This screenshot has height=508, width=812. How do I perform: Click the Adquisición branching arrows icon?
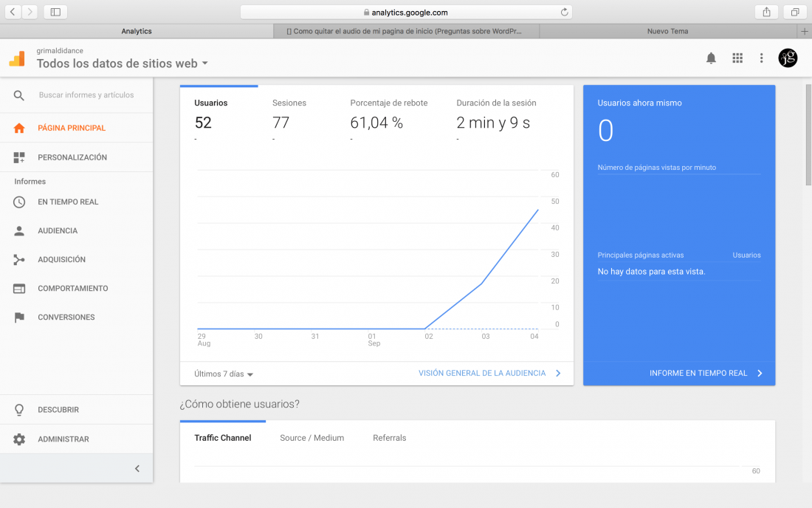click(x=19, y=259)
